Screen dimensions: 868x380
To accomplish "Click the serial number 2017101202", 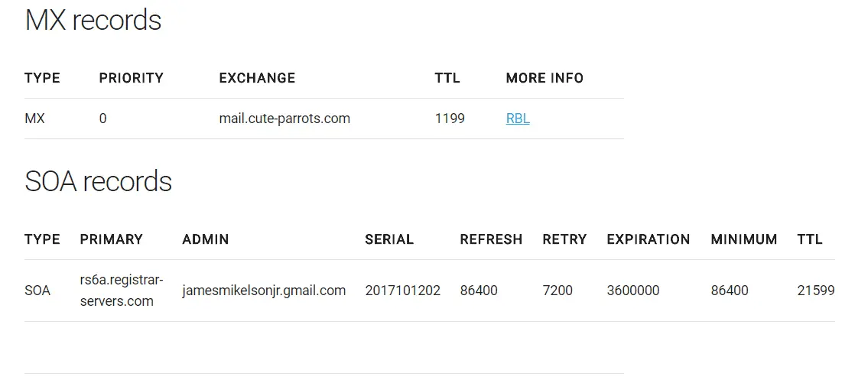I will click(403, 291).
